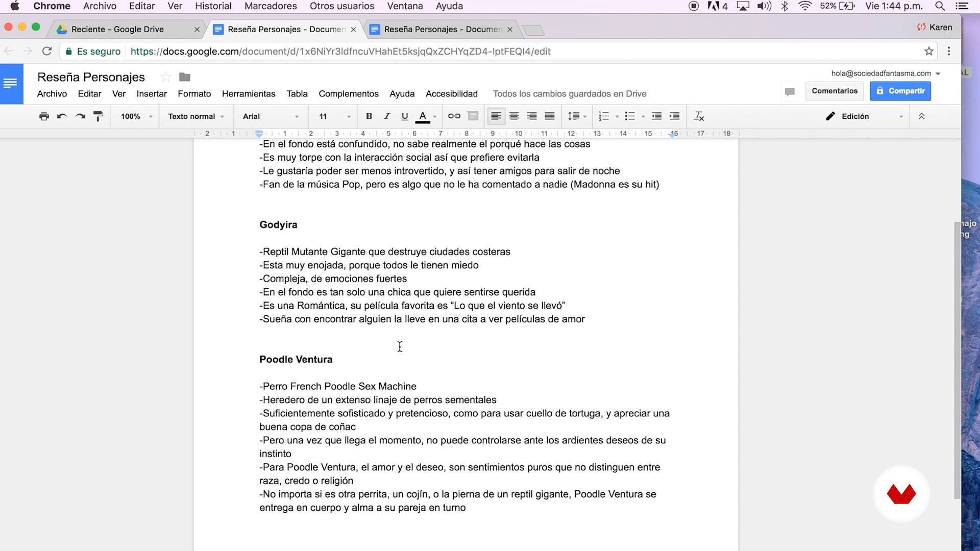Image resolution: width=980 pixels, height=551 pixels.
Task: Open the Docs Archivo menu
Action: (52, 94)
